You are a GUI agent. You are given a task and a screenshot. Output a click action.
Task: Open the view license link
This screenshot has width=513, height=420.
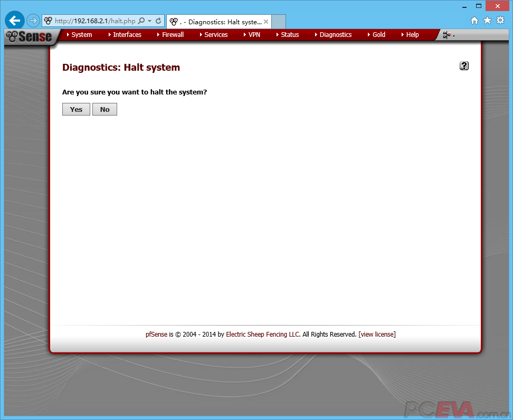377,335
